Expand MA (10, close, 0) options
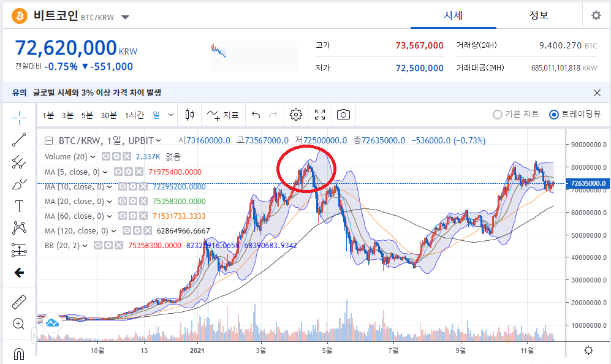The height and width of the screenshot is (364, 611). tap(110, 187)
